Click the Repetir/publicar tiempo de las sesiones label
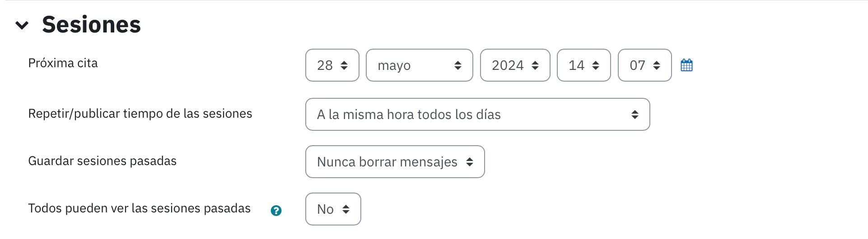Viewport: 868px width, 239px height. (140, 114)
